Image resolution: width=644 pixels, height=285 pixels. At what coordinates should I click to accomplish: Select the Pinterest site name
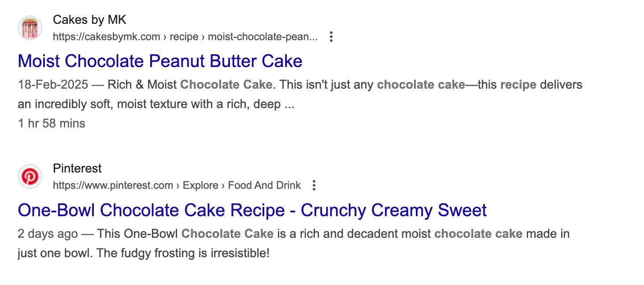point(77,169)
